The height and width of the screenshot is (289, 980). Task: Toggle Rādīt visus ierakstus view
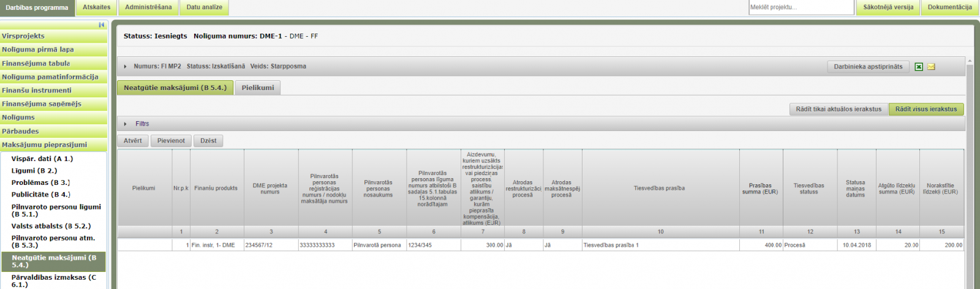pos(925,109)
